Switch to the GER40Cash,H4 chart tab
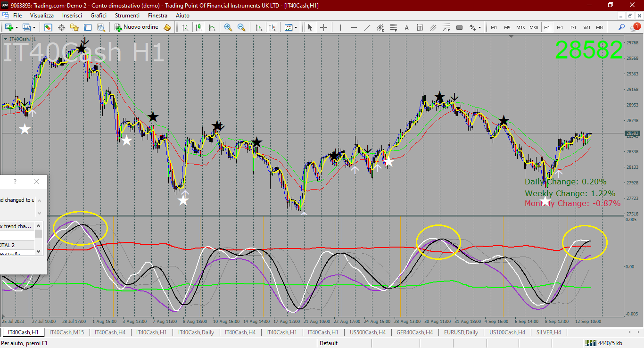This screenshot has width=644, height=348. [x=415, y=332]
